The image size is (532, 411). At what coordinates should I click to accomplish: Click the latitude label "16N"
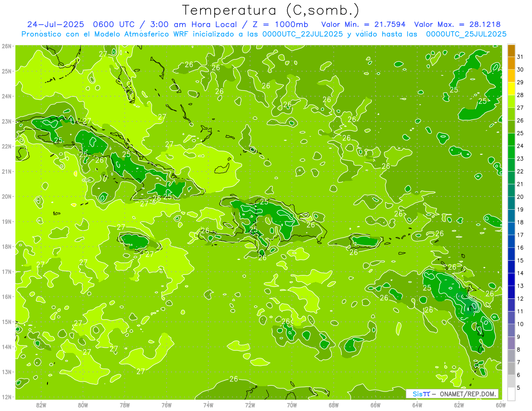6,297
